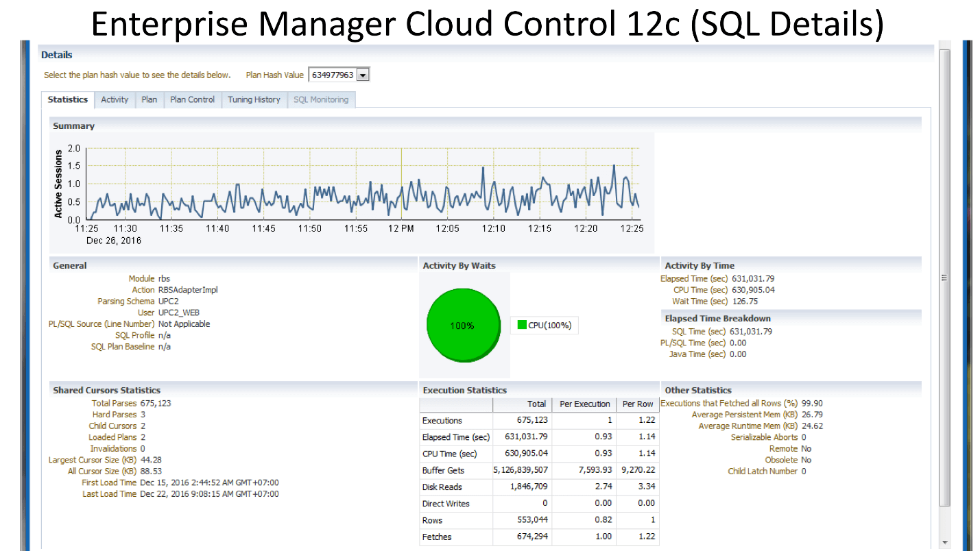
Task: Click the Per Execution column header
Action: coord(584,404)
